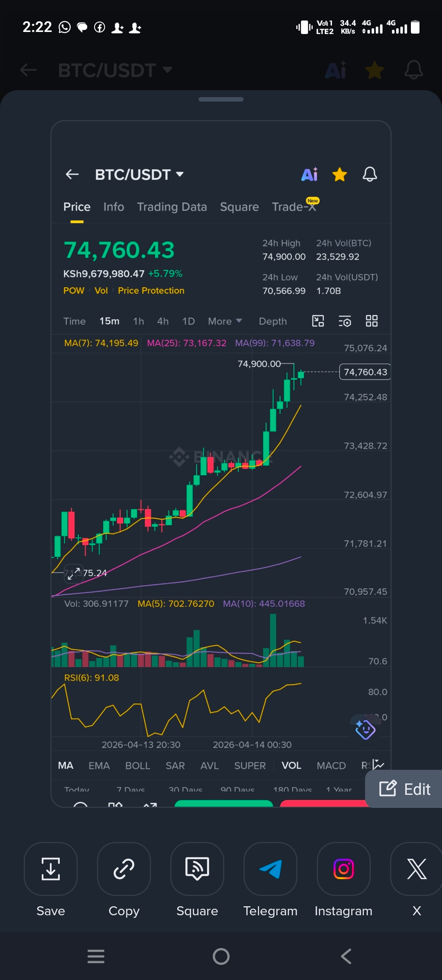Toggle the BOLL indicator

click(138, 765)
